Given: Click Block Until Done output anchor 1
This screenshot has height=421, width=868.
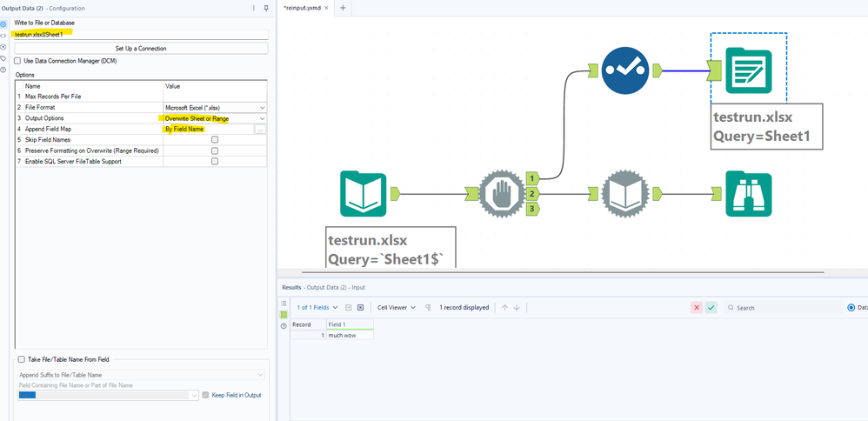Looking at the screenshot, I should 532,178.
